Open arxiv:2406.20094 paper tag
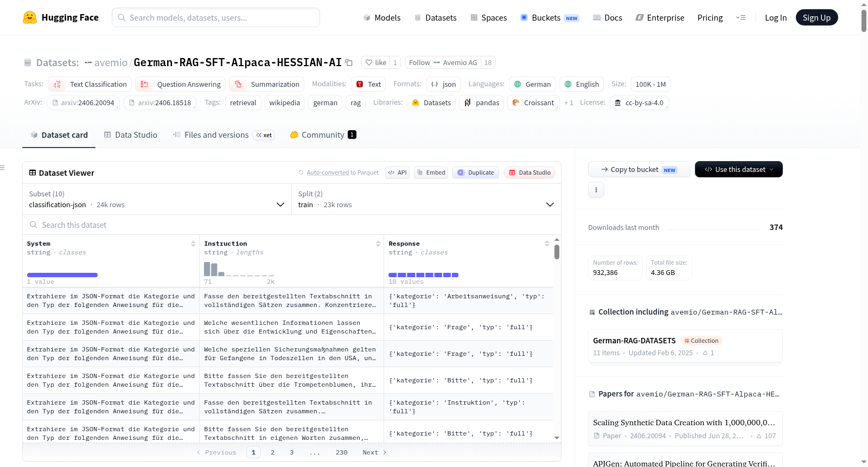 [x=83, y=103]
